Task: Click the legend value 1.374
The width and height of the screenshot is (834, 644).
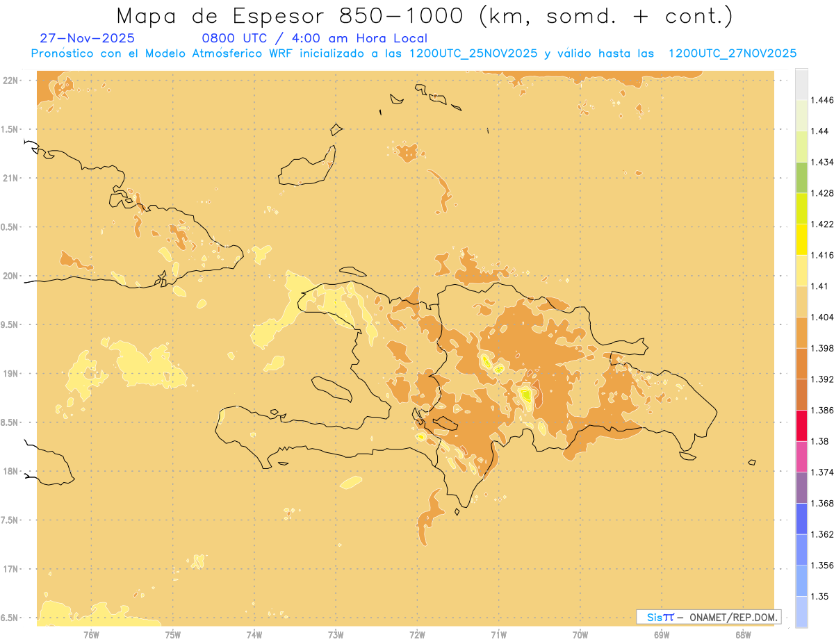Action: (822, 472)
